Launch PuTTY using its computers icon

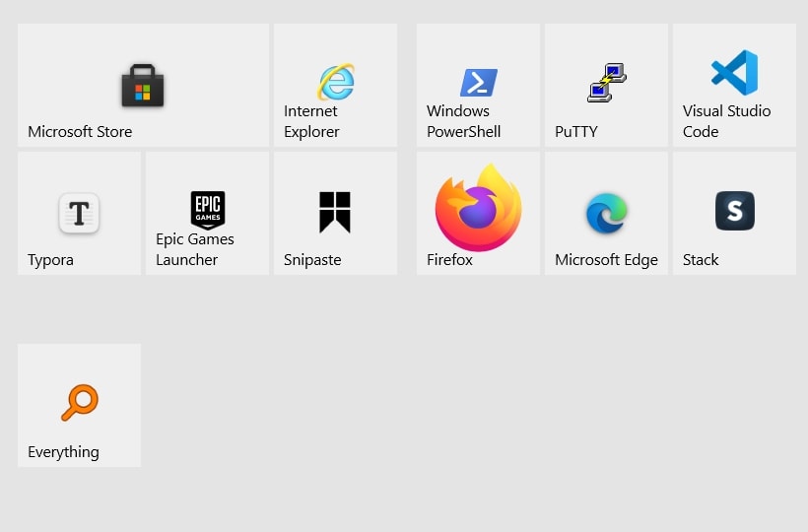coord(607,83)
